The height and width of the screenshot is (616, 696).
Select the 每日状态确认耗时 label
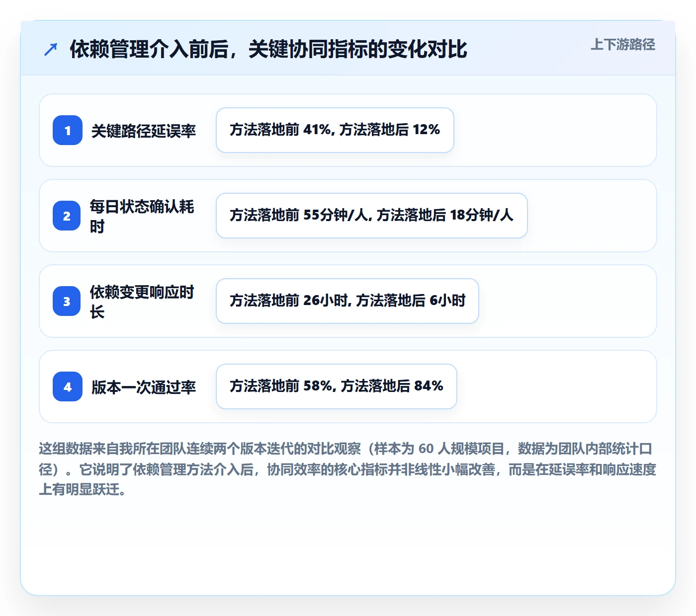click(x=142, y=216)
